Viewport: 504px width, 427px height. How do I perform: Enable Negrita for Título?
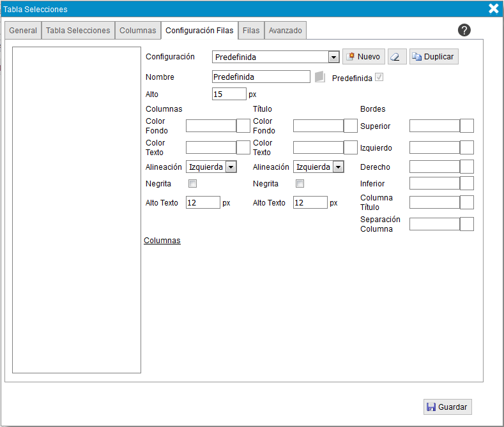[x=300, y=184]
